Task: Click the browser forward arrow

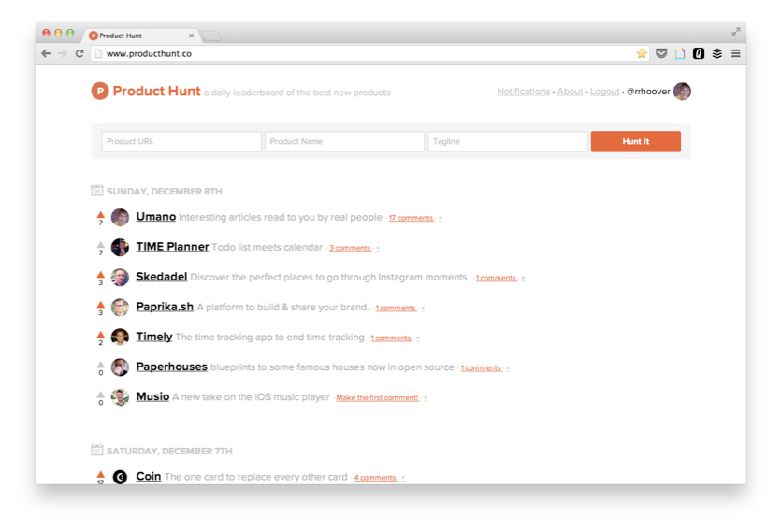Action: 63,53
